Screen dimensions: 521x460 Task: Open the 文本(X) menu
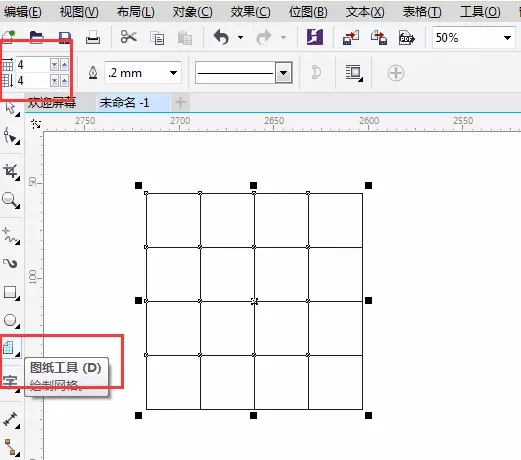(x=365, y=12)
